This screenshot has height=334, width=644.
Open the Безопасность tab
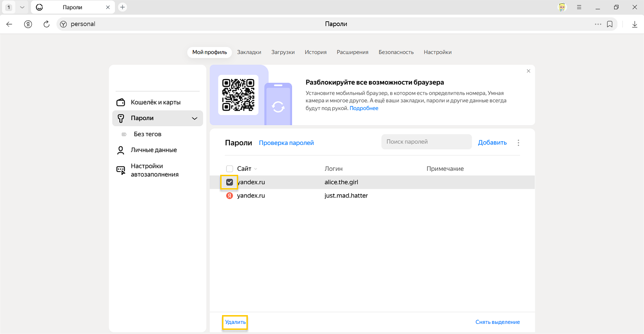click(396, 52)
